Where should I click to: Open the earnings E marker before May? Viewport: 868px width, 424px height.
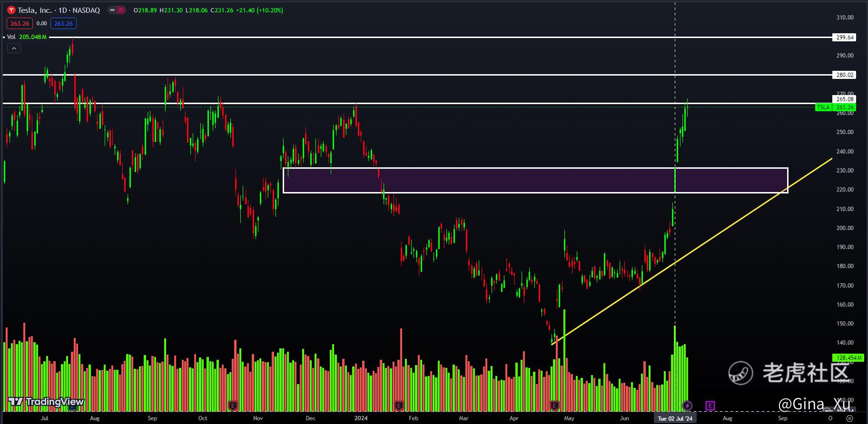[554, 405]
